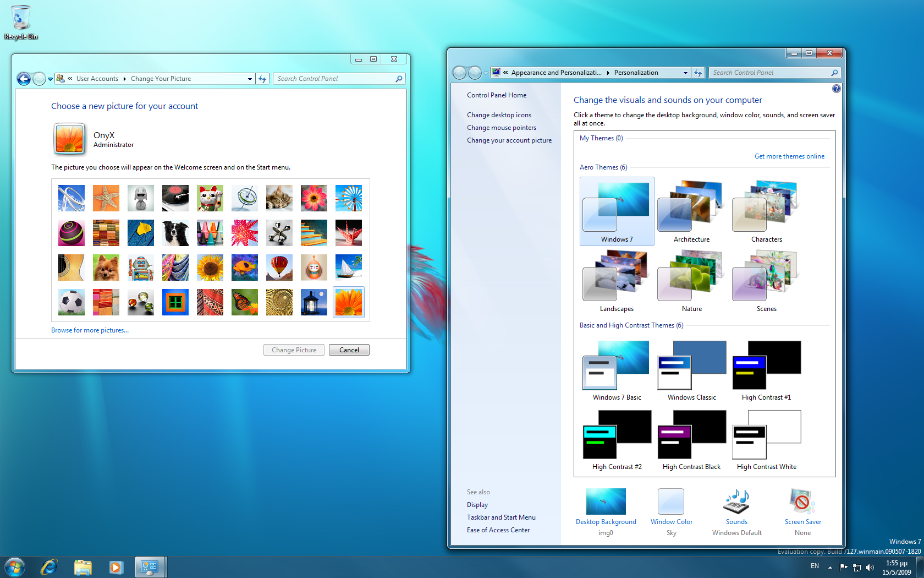
Task: Launch Internet Explorer from the taskbar
Action: (49, 567)
